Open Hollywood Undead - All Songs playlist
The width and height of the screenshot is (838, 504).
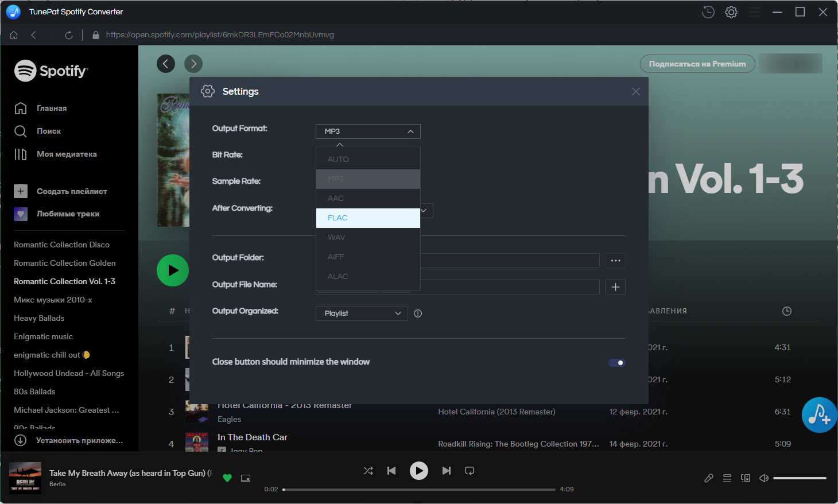tap(69, 373)
